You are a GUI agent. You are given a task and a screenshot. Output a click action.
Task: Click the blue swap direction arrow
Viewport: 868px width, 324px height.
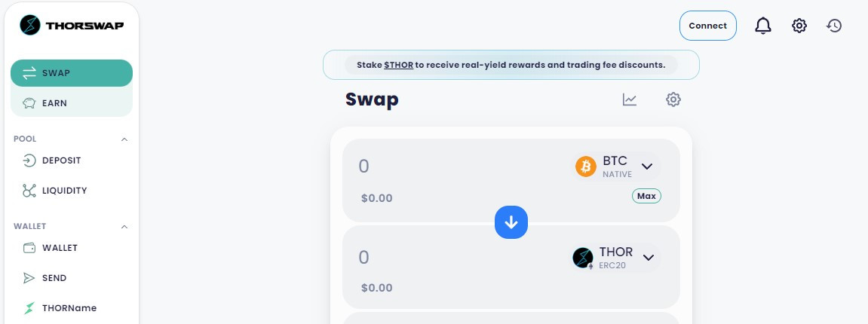(x=511, y=223)
